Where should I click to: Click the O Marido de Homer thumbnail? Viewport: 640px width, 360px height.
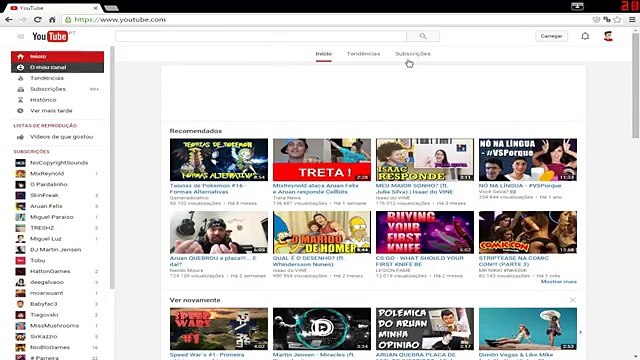tap(322, 232)
